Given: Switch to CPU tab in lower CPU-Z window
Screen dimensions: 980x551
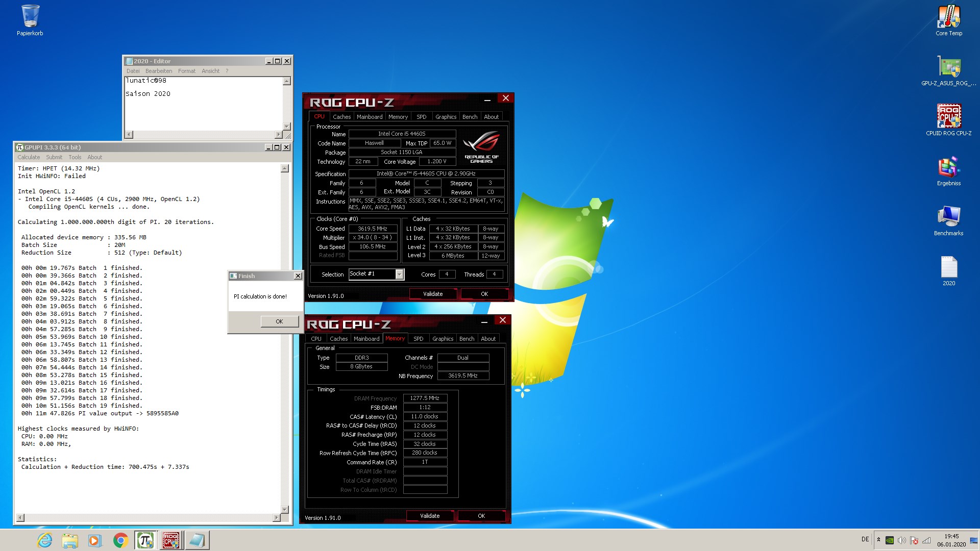Looking at the screenshot, I should click(x=316, y=339).
